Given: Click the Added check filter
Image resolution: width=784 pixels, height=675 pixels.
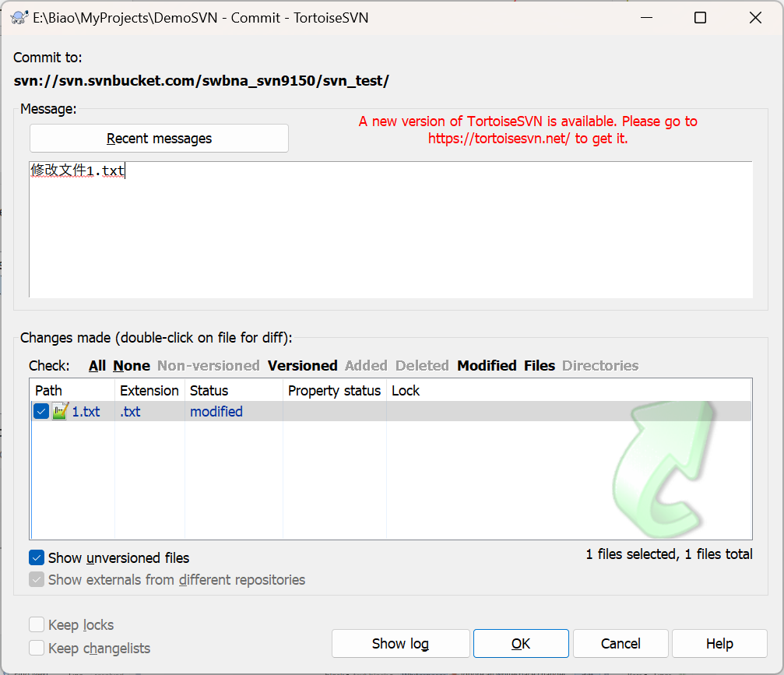Looking at the screenshot, I should [x=366, y=365].
